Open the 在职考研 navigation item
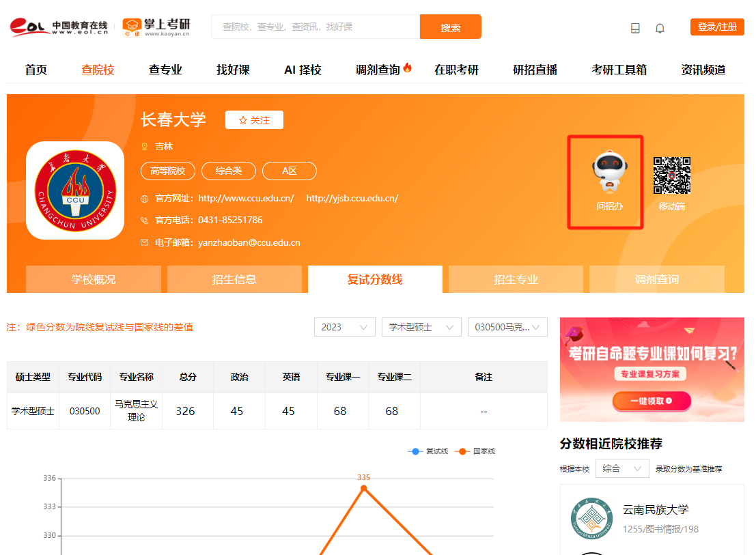 click(456, 70)
